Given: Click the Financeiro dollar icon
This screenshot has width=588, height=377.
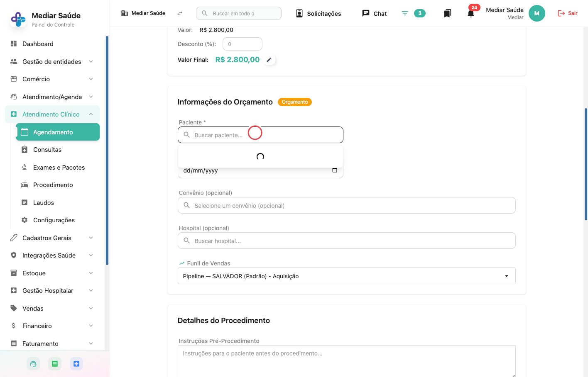Looking at the screenshot, I should coord(14,326).
